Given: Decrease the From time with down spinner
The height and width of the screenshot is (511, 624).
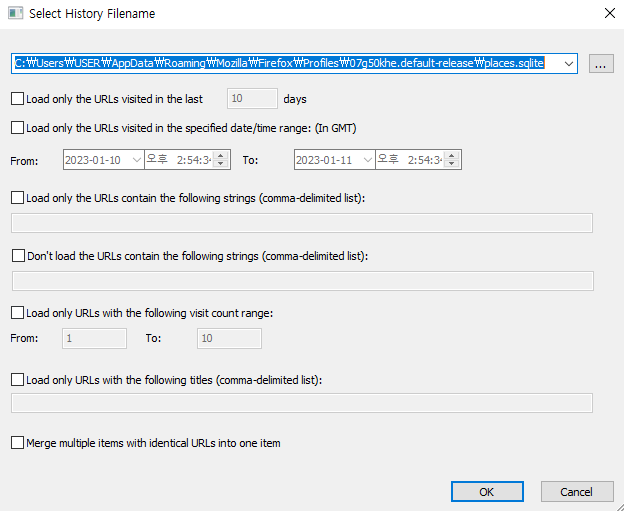Looking at the screenshot, I should coord(220,164).
